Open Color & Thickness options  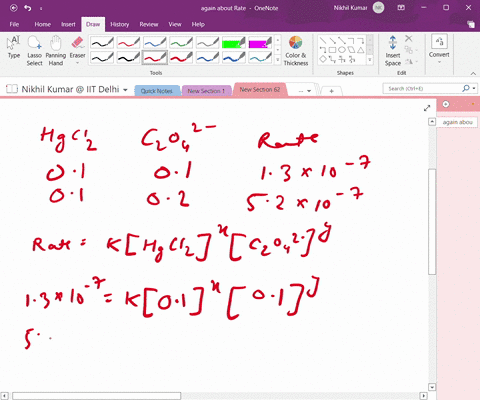pos(296,51)
